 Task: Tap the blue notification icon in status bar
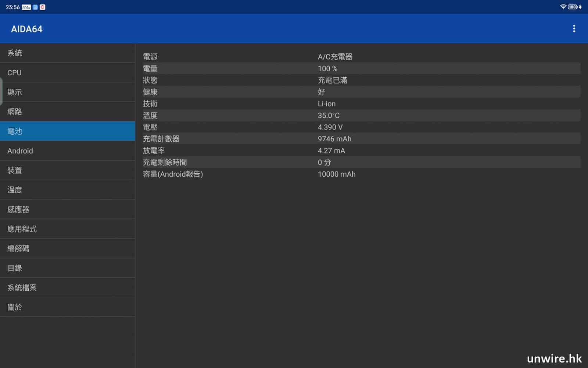tap(35, 7)
